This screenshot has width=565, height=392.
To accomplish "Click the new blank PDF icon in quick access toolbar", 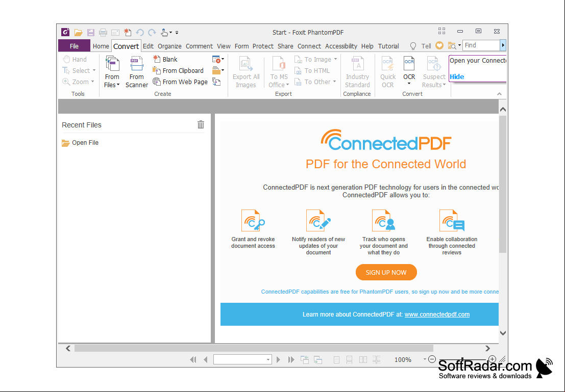I will tap(128, 33).
